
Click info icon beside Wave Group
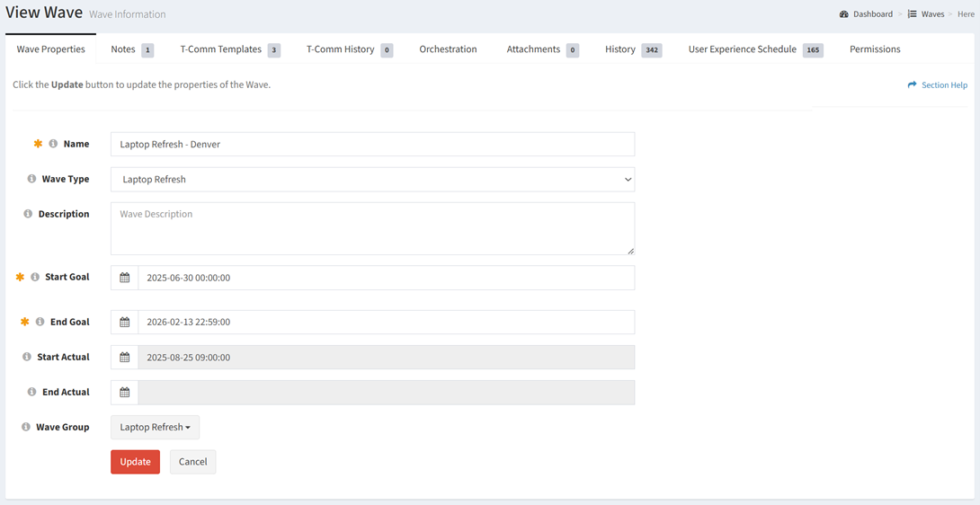pos(26,427)
